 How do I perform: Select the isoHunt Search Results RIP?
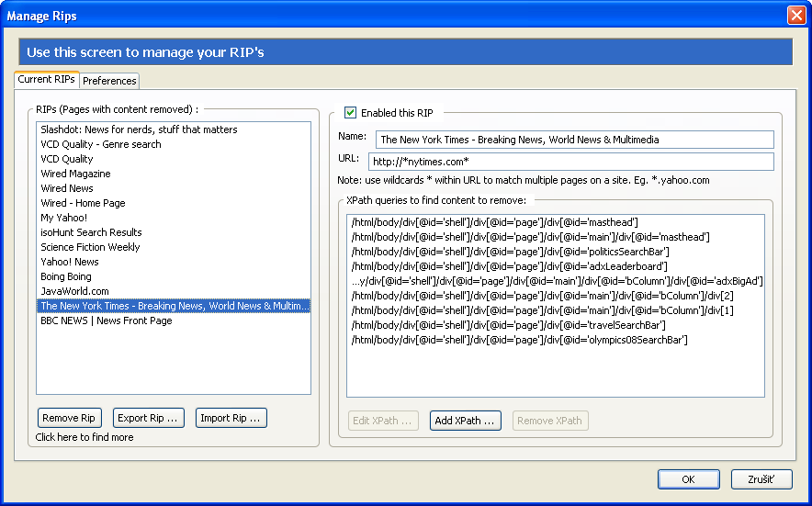[174, 232]
